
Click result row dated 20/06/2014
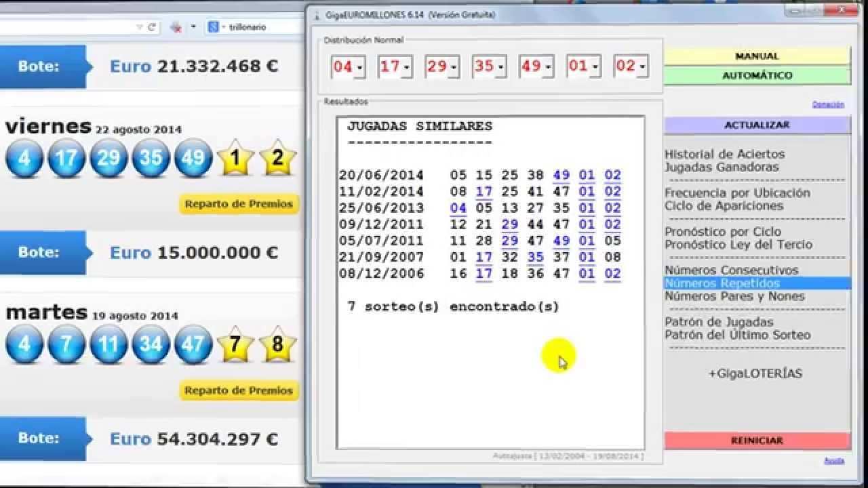480,176
